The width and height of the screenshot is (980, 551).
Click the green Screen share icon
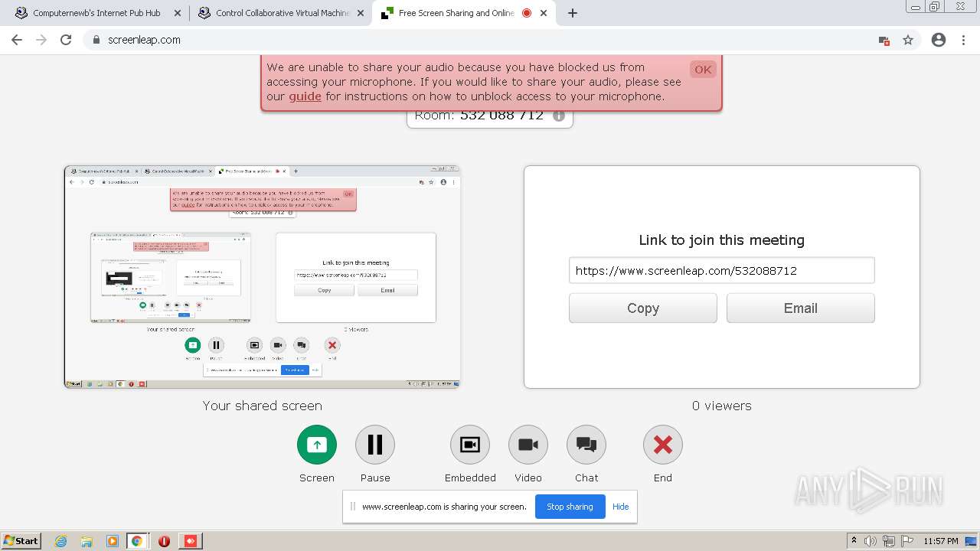[x=317, y=445]
